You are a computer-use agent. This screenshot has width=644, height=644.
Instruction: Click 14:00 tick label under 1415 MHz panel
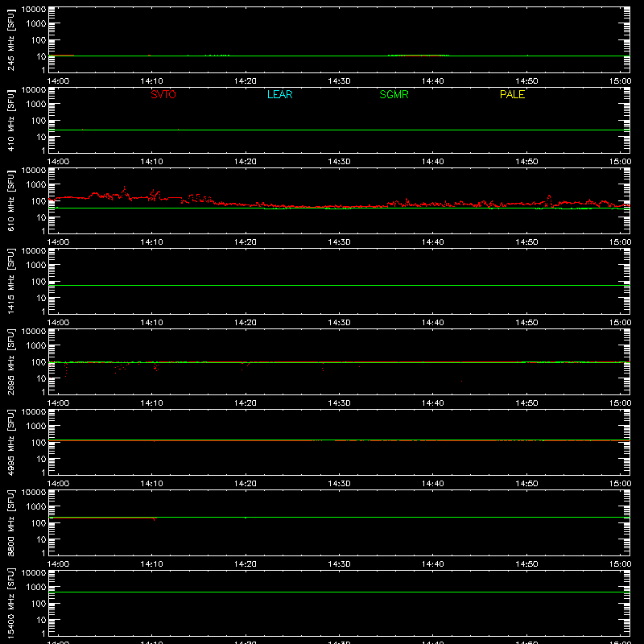[x=58, y=323]
